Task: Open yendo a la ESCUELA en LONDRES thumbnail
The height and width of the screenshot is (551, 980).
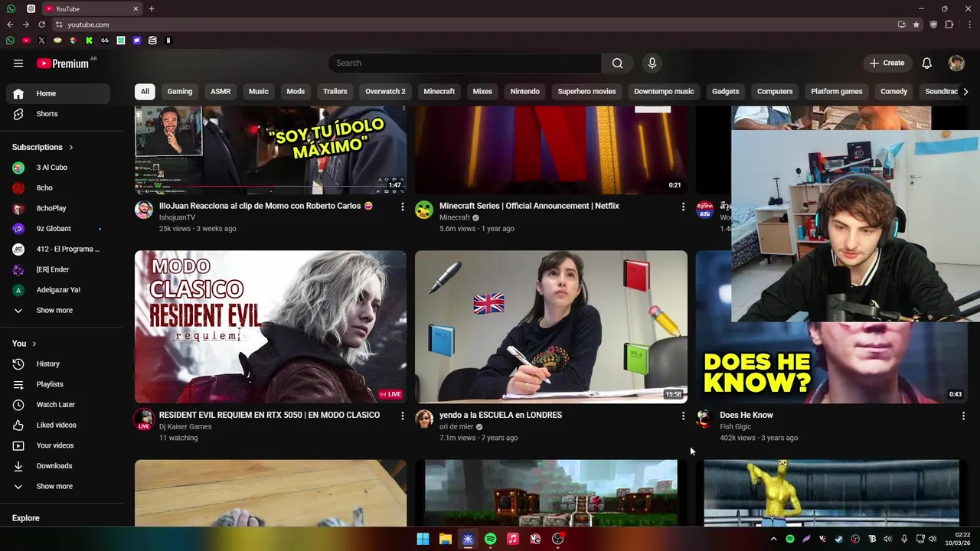Action: (x=551, y=327)
